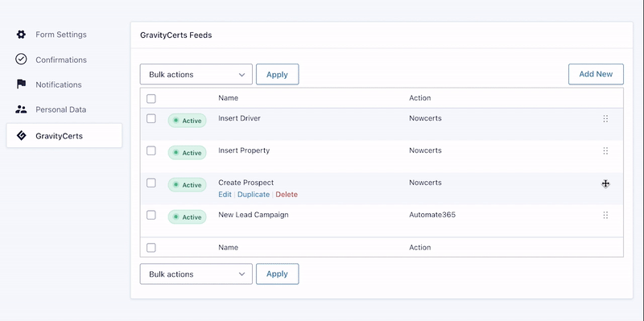The width and height of the screenshot is (644, 321).
Task: Check the Insert Driver feed checkbox
Action: point(151,118)
